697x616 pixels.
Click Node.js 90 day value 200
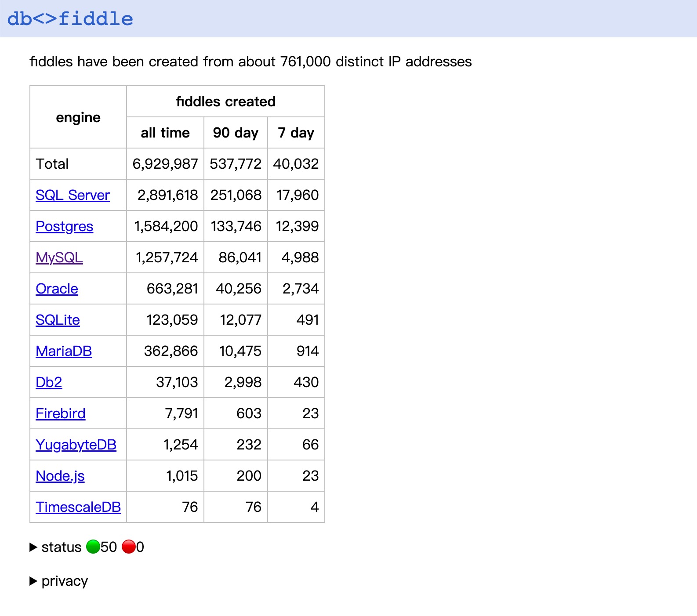coord(249,476)
